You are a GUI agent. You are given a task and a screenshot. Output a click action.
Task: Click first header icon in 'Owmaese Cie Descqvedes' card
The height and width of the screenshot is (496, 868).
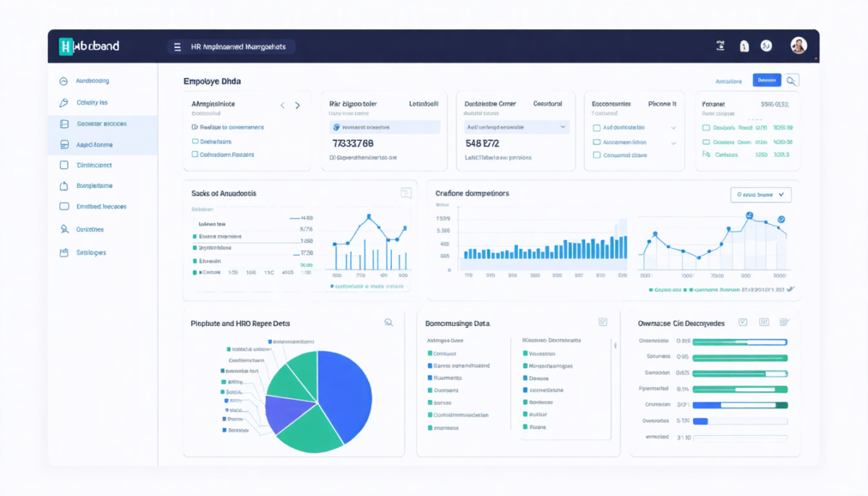coord(742,322)
